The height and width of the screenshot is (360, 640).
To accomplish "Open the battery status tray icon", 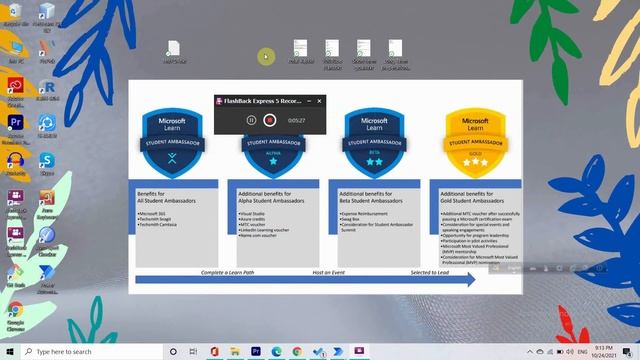I will 560,352.
